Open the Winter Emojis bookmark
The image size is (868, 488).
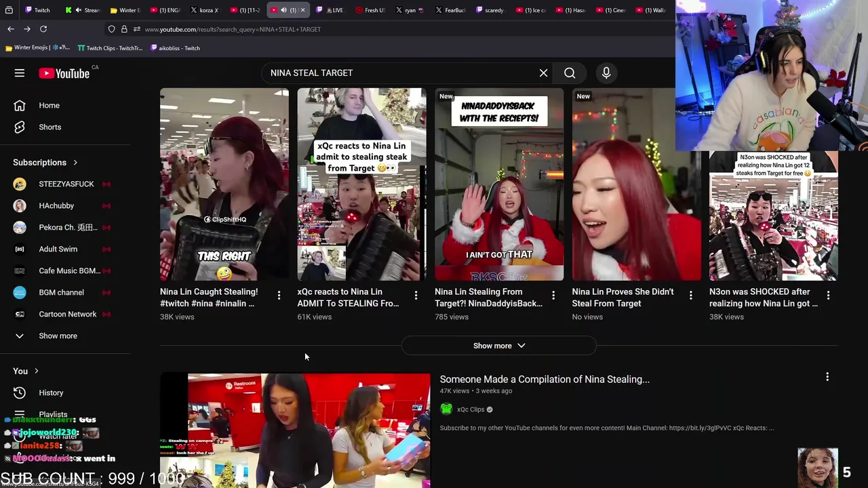coord(37,48)
